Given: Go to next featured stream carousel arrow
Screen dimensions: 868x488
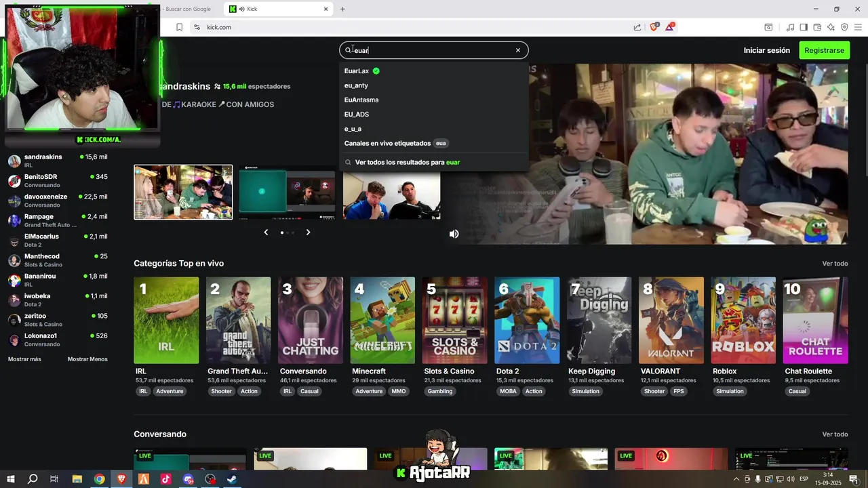Looking at the screenshot, I should [308, 232].
